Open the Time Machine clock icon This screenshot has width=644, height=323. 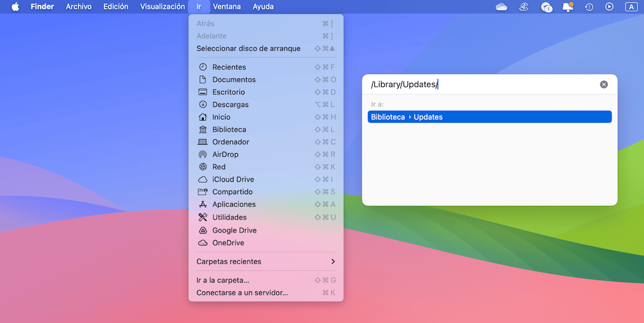589,7
